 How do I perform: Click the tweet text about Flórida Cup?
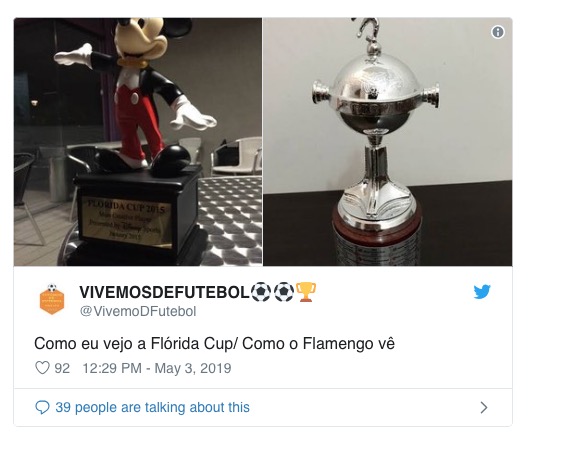(x=215, y=343)
